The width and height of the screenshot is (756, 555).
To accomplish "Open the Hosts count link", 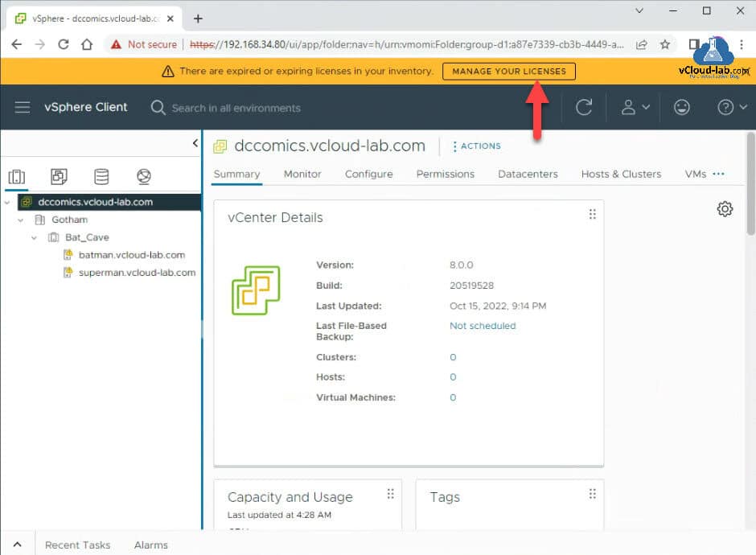I will point(453,377).
